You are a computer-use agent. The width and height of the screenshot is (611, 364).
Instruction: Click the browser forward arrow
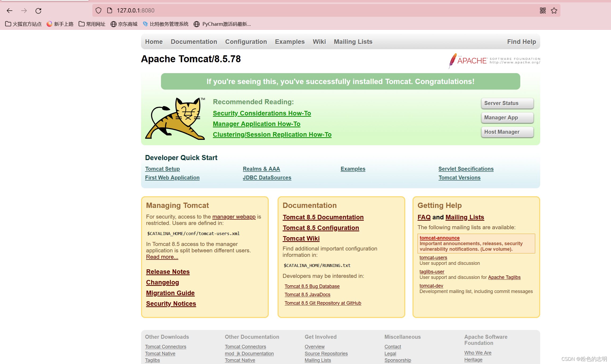tap(24, 11)
